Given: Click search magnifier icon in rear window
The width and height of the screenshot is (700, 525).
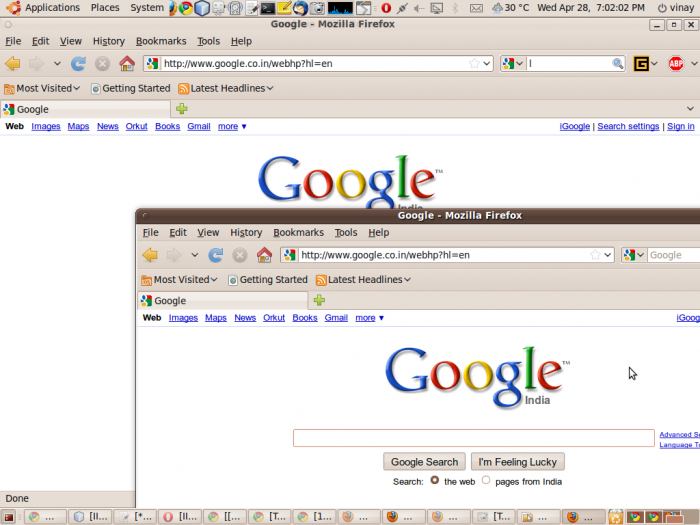Looking at the screenshot, I should click(617, 63).
